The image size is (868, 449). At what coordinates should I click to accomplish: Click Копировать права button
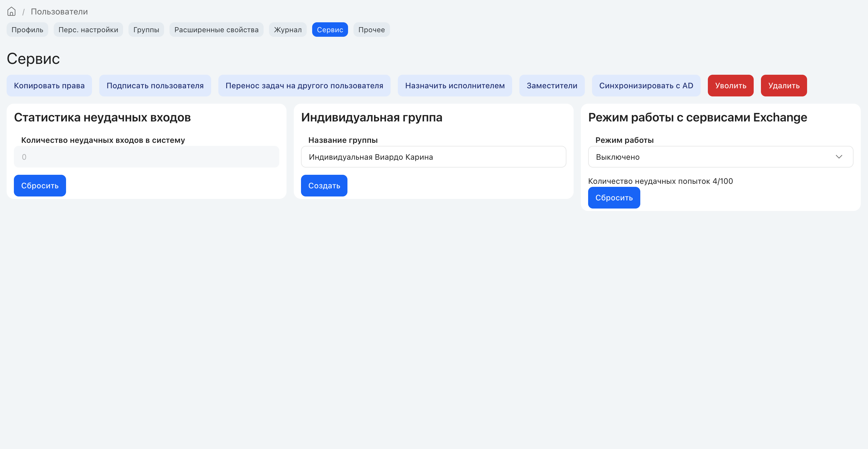(49, 86)
